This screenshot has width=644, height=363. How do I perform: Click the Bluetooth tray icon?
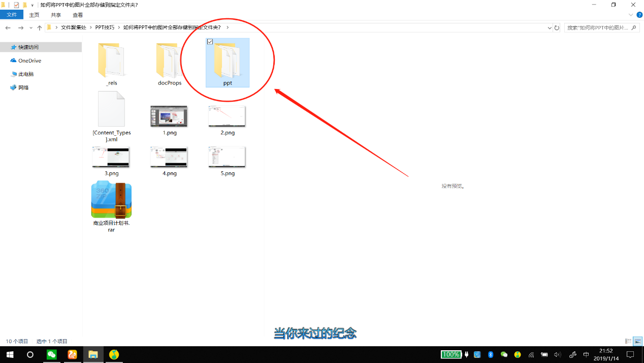tap(491, 354)
